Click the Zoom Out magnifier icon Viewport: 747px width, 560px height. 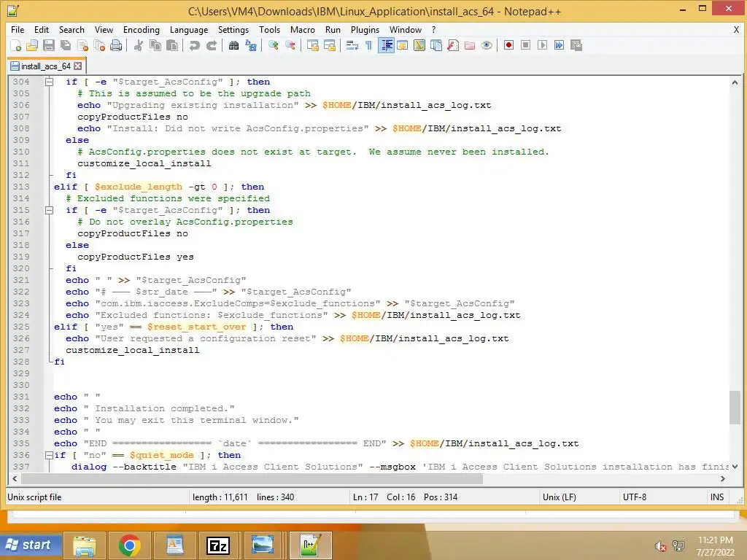pyautogui.click(x=290, y=45)
